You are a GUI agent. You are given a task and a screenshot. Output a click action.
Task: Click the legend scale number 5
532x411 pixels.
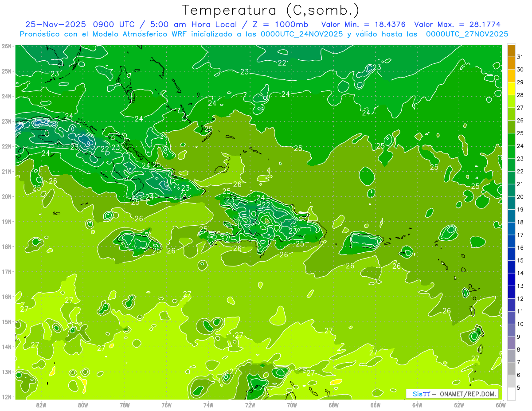tap(519, 388)
